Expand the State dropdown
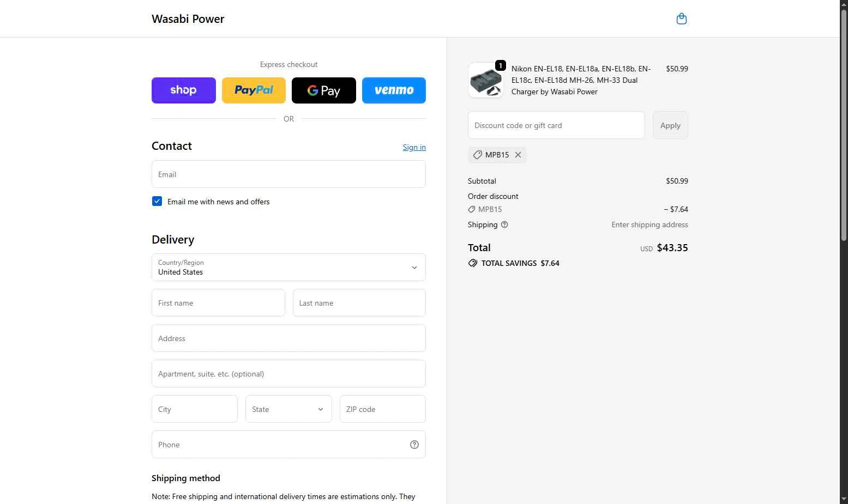The image size is (848, 504). pos(288,409)
